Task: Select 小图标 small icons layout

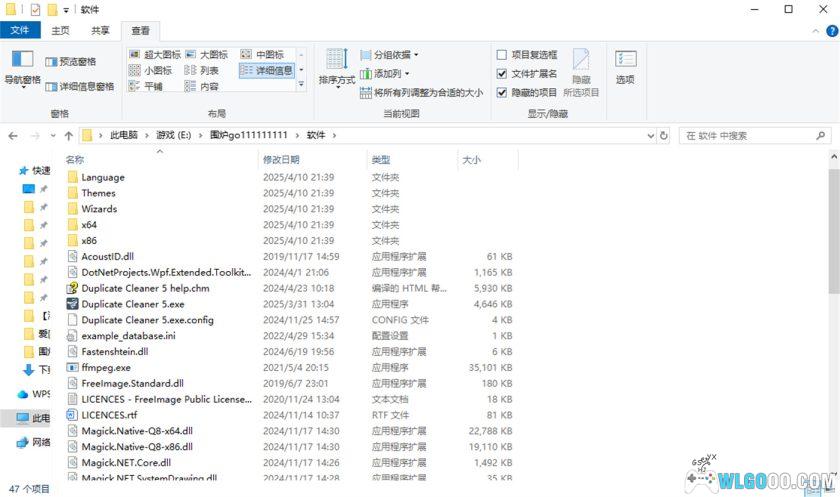Action: point(151,70)
